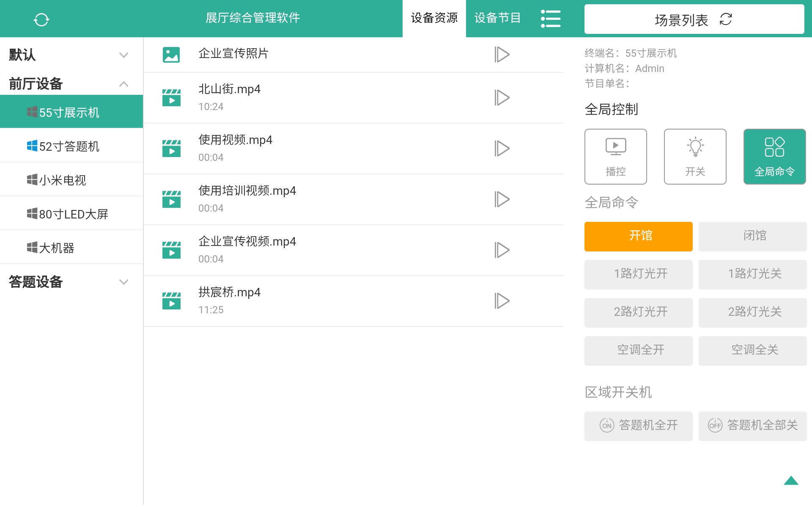Viewport: 812px width, 508px height.
Task: Play the 企业宣传视频.mp4 file
Action: click(x=502, y=250)
